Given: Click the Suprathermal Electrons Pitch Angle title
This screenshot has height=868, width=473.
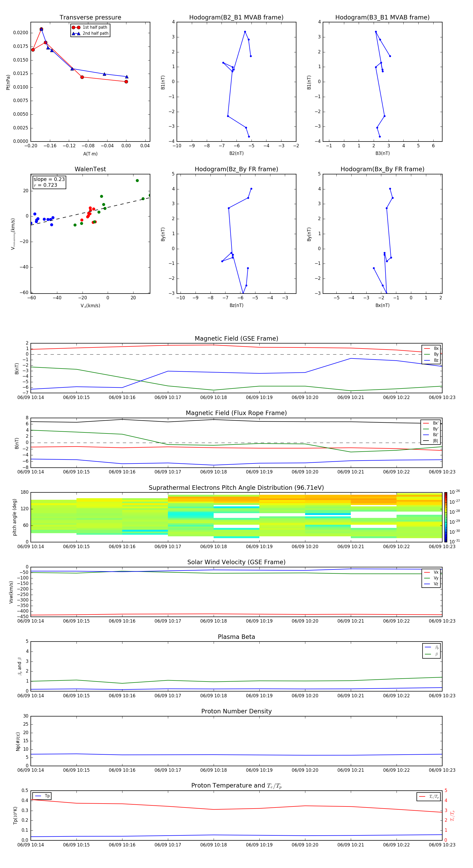Looking at the screenshot, I should coord(236,488).
